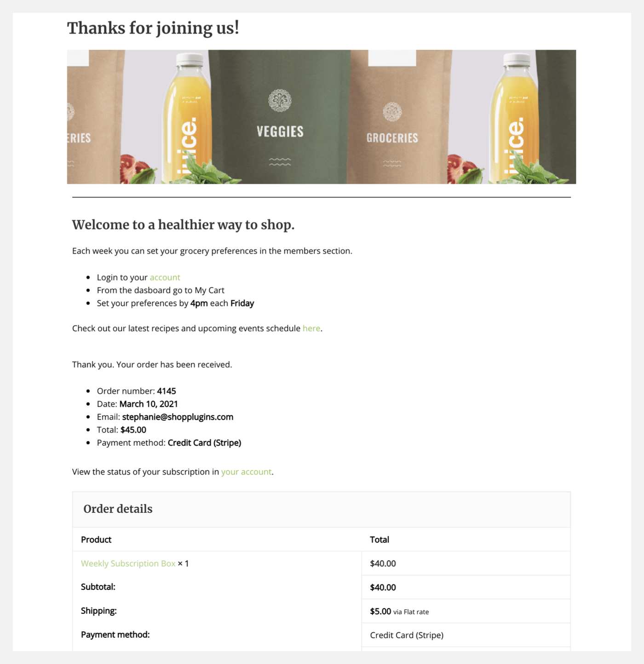Viewport: 644px width, 664px height.
Task: Click the Order details section header
Action: coord(118,509)
